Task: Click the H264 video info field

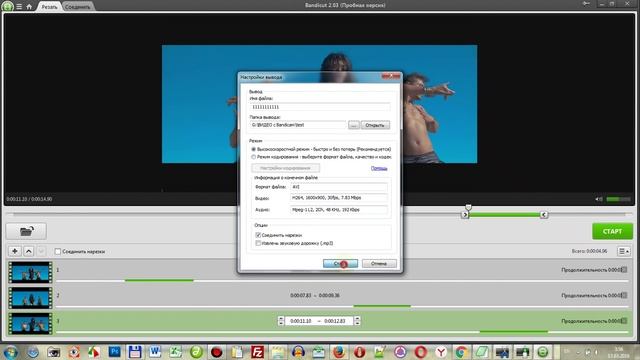Action: coord(339,198)
